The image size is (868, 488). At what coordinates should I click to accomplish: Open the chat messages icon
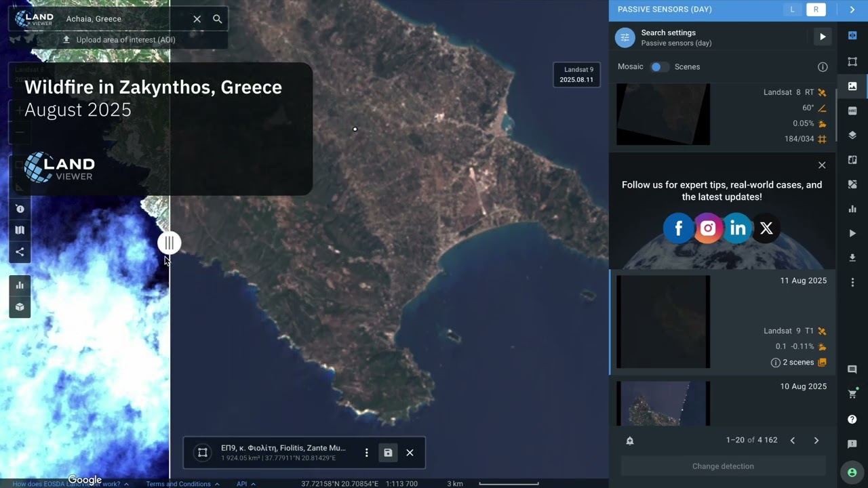(852, 369)
